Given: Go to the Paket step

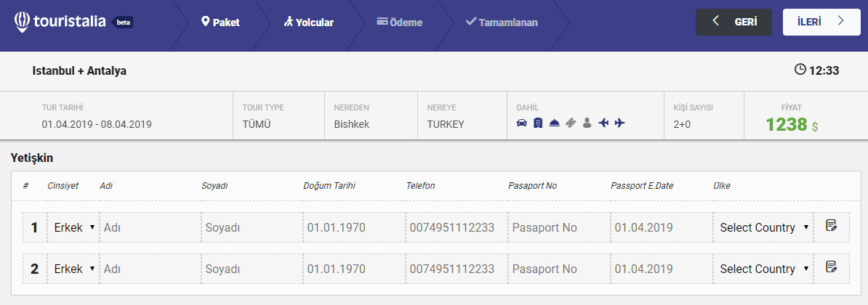Looking at the screenshot, I should pos(221,23).
